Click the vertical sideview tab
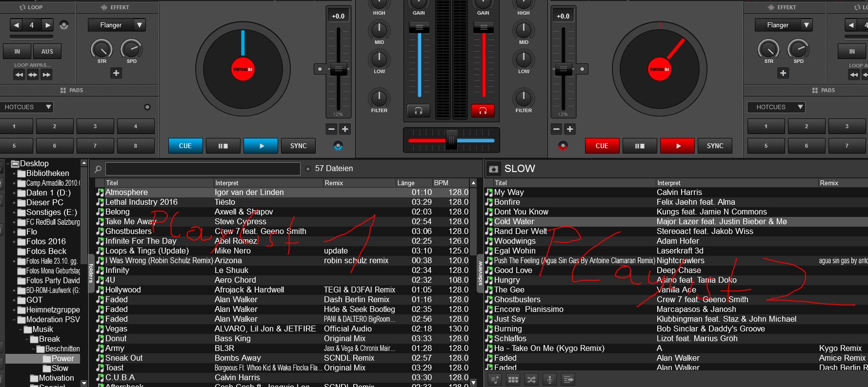Viewport: 868px width, 387px height. [x=480, y=273]
